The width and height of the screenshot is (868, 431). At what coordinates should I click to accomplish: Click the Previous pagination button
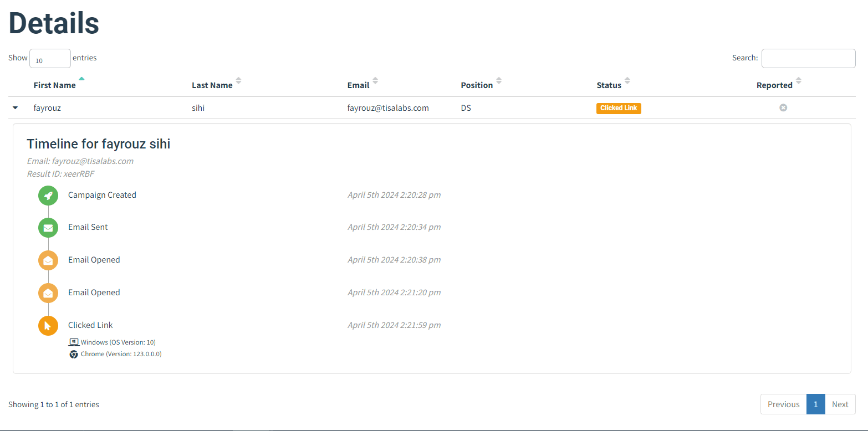(783, 404)
